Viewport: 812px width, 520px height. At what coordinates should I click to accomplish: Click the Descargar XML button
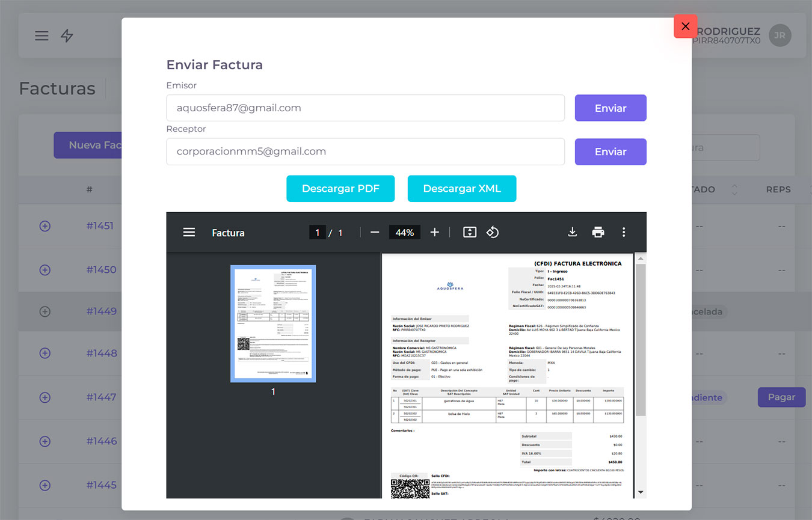pyautogui.click(x=461, y=189)
